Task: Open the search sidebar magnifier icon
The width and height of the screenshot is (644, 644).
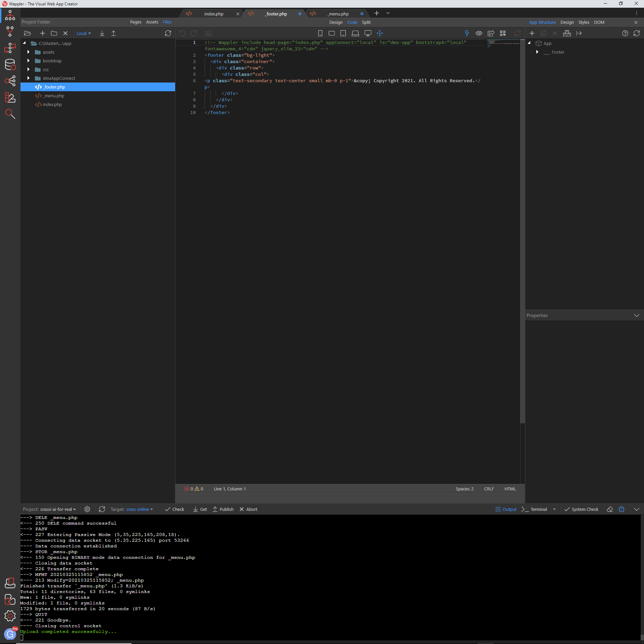Action: (10, 114)
